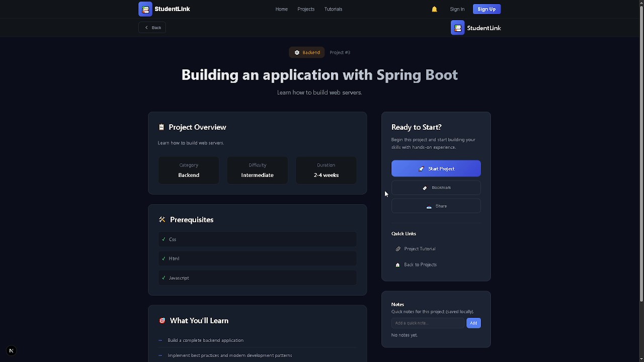The image size is (644, 362).
Task: Click the rocket icon on Start Project
Action: click(x=422, y=168)
